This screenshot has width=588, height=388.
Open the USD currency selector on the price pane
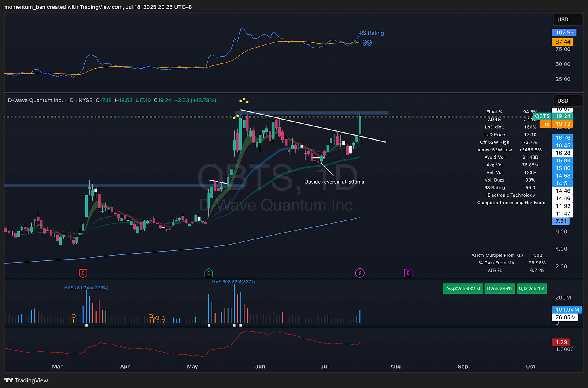(567, 101)
